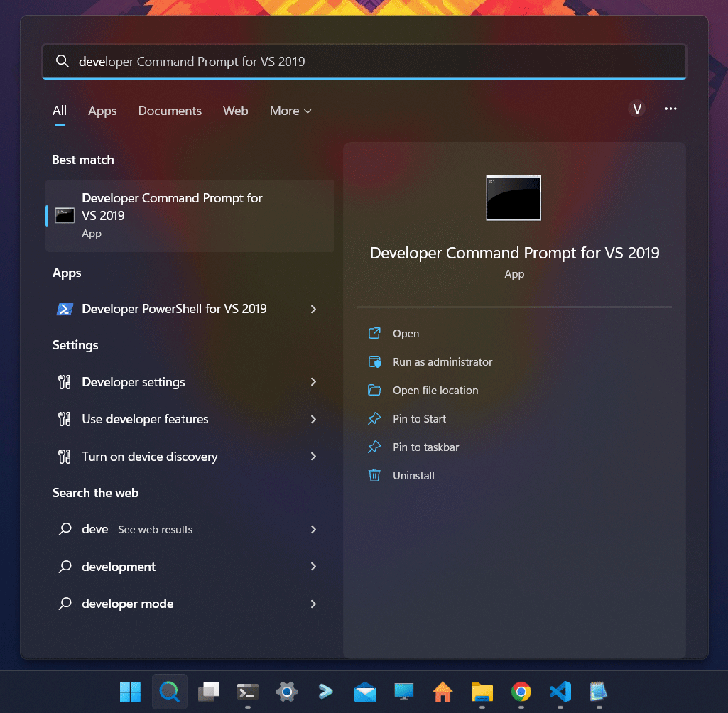Open File Explorer from the taskbar
The image size is (728, 713).
(482, 692)
